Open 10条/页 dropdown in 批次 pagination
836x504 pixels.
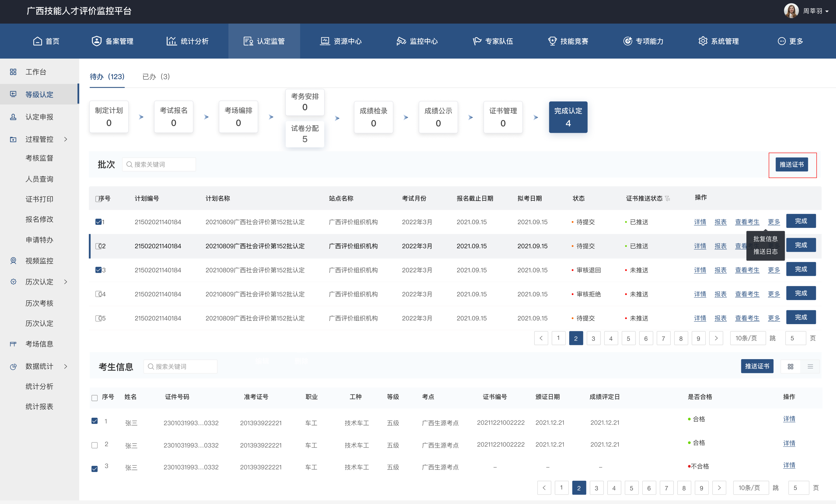(x=748, y=338)
